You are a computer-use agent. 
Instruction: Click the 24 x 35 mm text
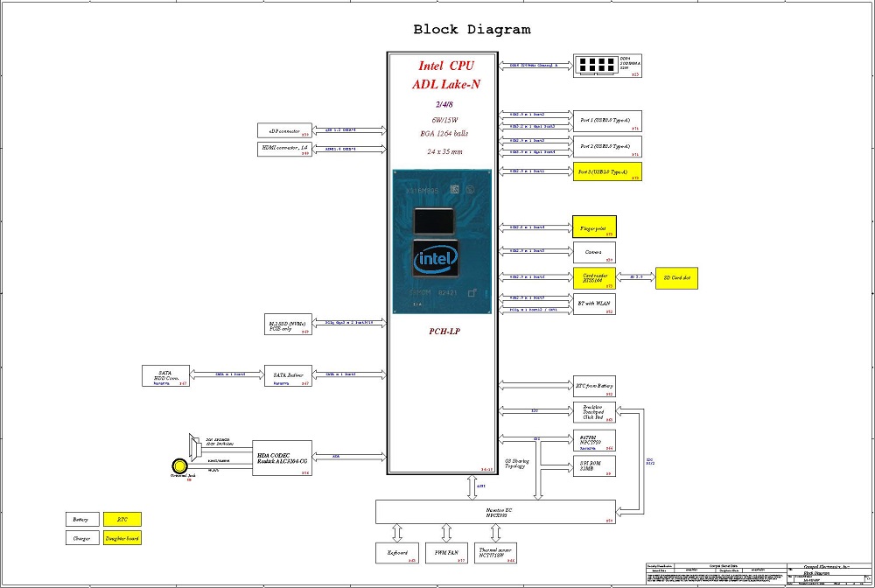[444, 151]
